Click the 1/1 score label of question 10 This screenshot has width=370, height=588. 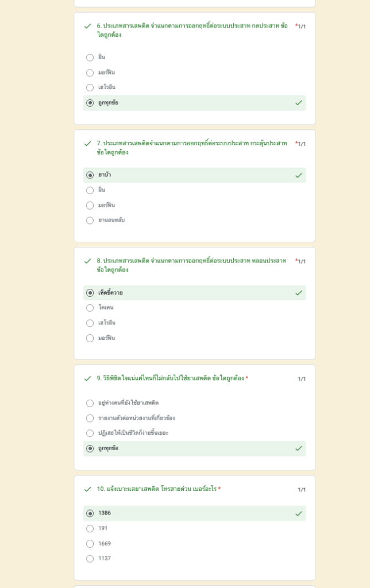(302, 490)
